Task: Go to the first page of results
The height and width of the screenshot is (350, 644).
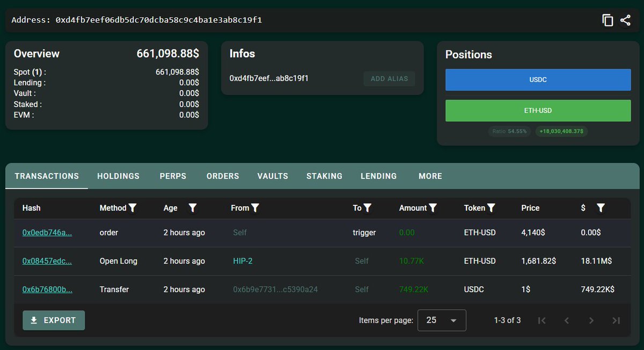Action: pyautogui.click(x=542, y=321)
